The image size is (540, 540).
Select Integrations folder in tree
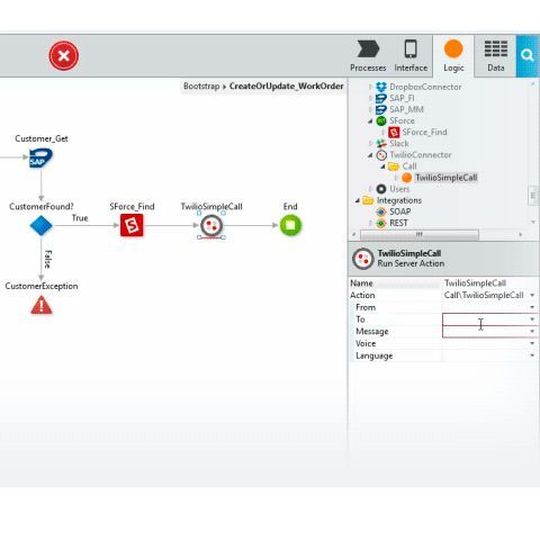[x=399, y=200]
